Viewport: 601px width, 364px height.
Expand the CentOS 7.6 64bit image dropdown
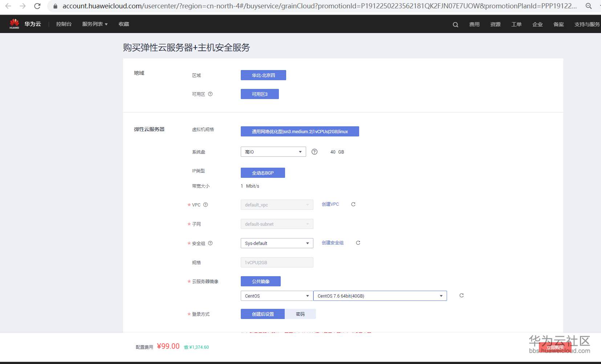pos(380,296)
